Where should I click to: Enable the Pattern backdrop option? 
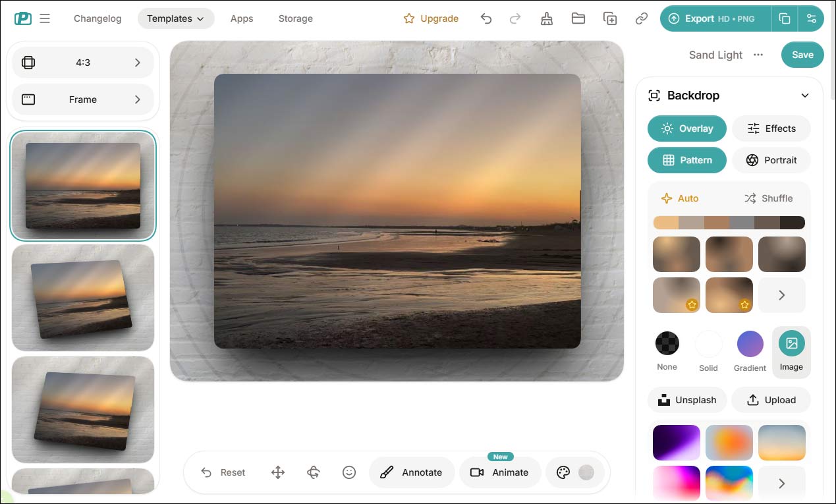point(686,160)
